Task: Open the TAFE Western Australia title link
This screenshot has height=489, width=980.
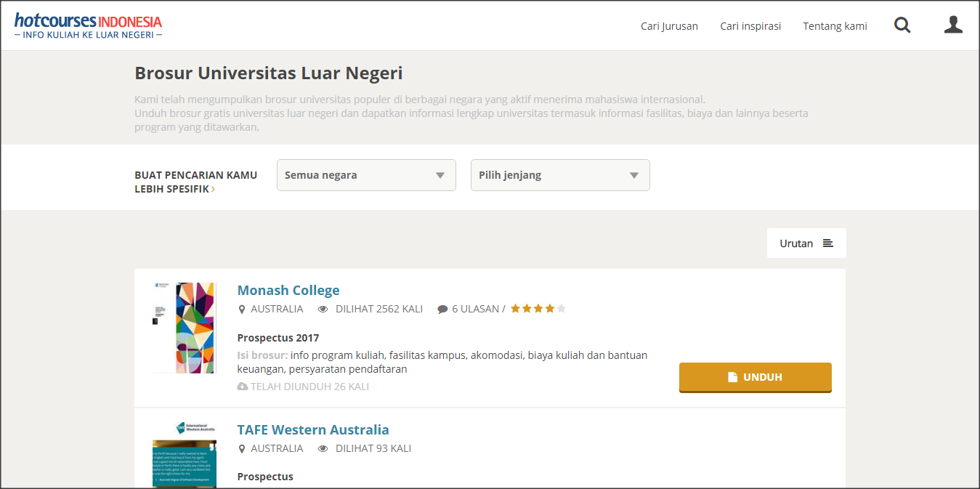Action: tap(313, 429)
